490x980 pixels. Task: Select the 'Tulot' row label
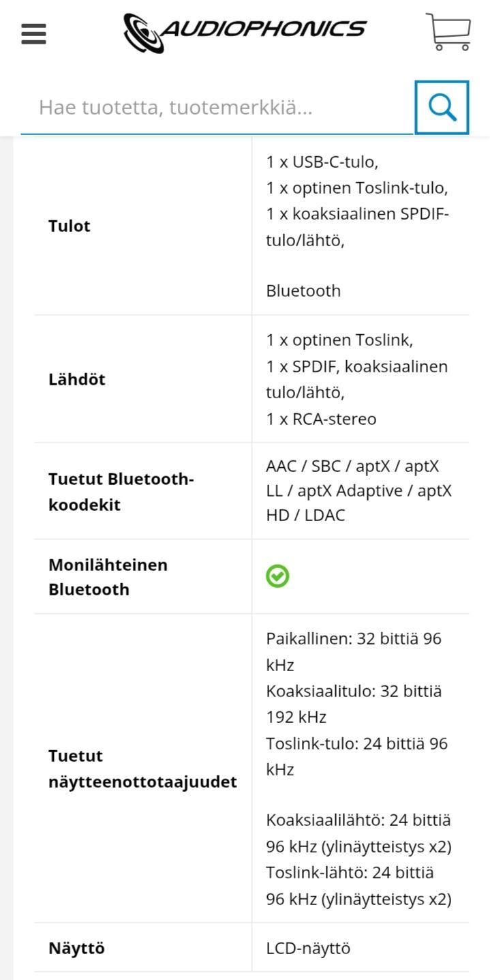pos(70,226)
